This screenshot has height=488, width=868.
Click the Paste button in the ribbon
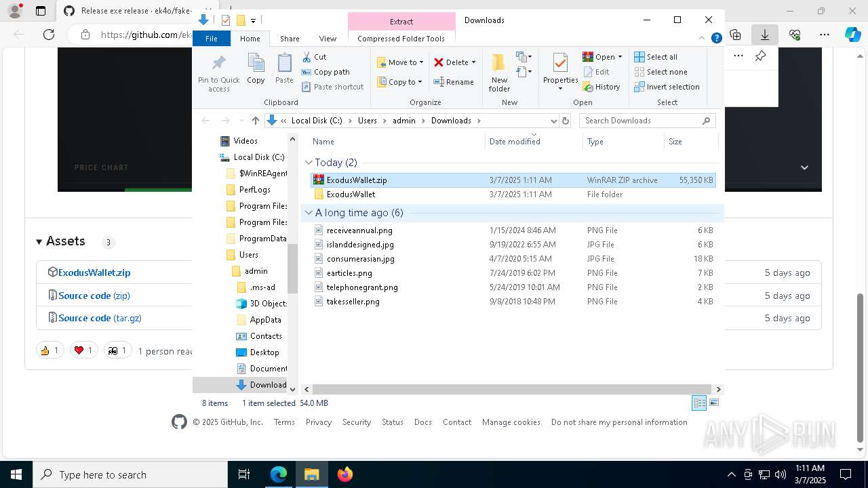284,68
